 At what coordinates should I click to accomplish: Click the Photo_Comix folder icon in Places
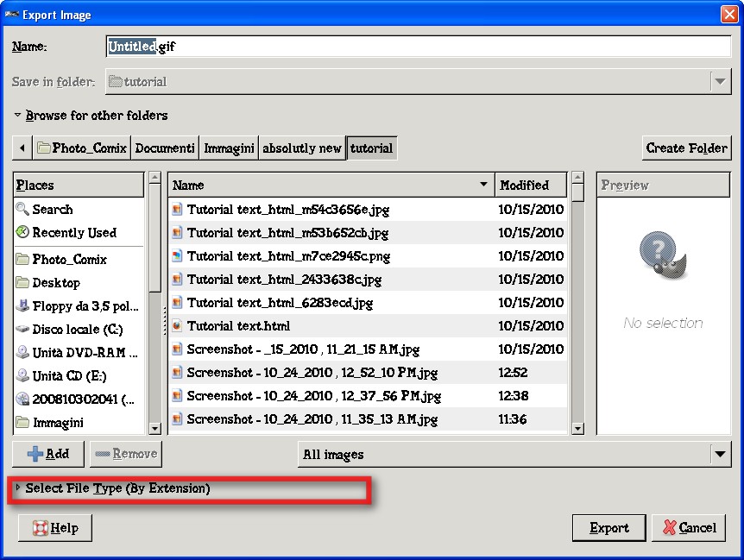[x=22, y=259]
